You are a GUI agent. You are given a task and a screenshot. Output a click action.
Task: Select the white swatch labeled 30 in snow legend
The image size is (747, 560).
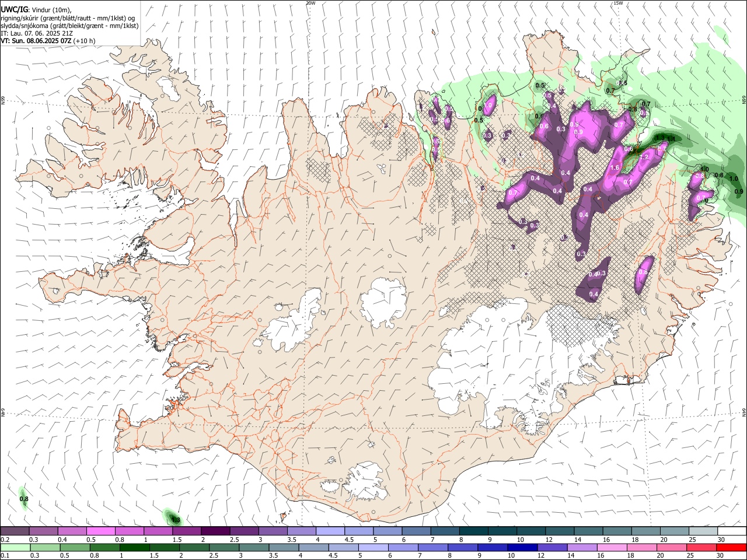pyautogui.click(x=732, y=531)
